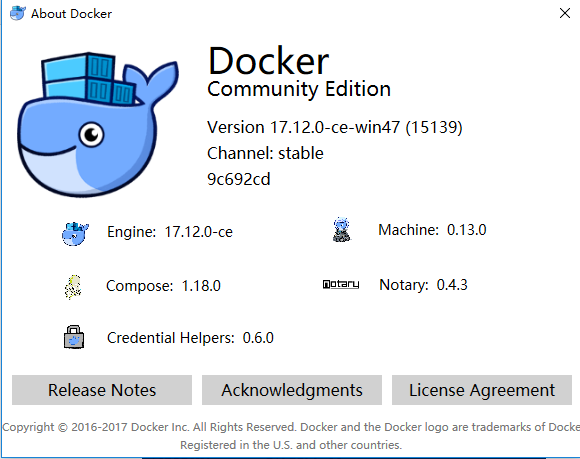Click the Compose octopus icon
This screenshot has height=459, width=580.
coord(73,287)
